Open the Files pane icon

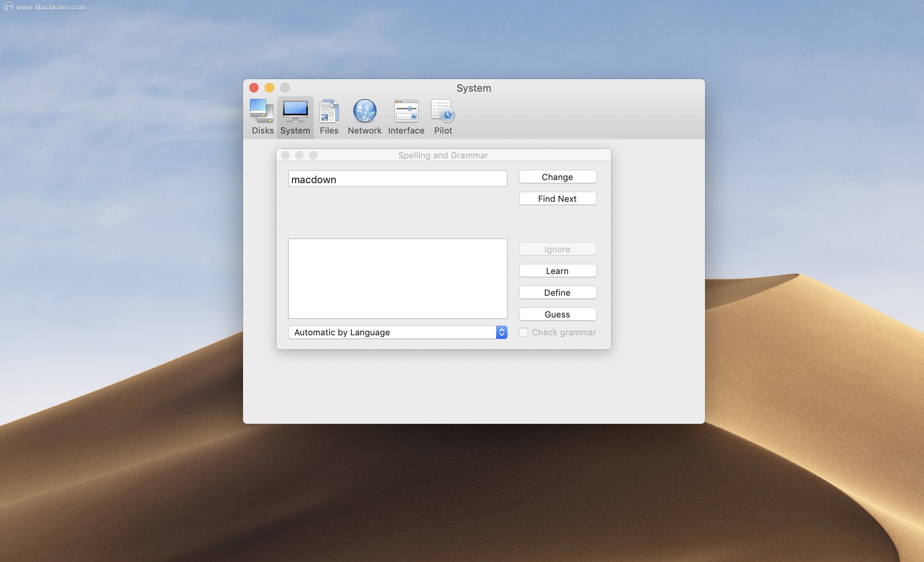(x=329, y=111)
